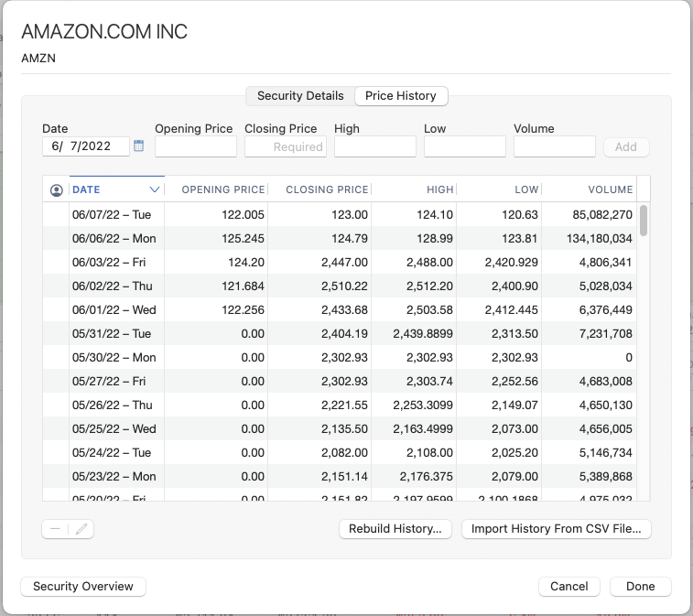Viewport: 693px width, 616px height.
Task: Select the Price History tab
Action: pyautogui.click(x=401, y=96)
